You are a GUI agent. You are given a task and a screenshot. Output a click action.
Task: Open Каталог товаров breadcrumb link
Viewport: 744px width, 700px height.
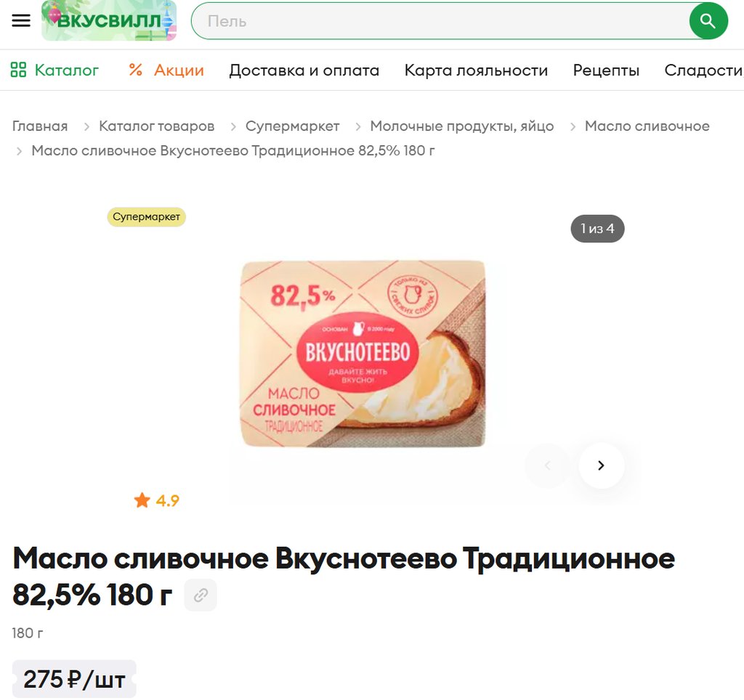pos(157,126)
